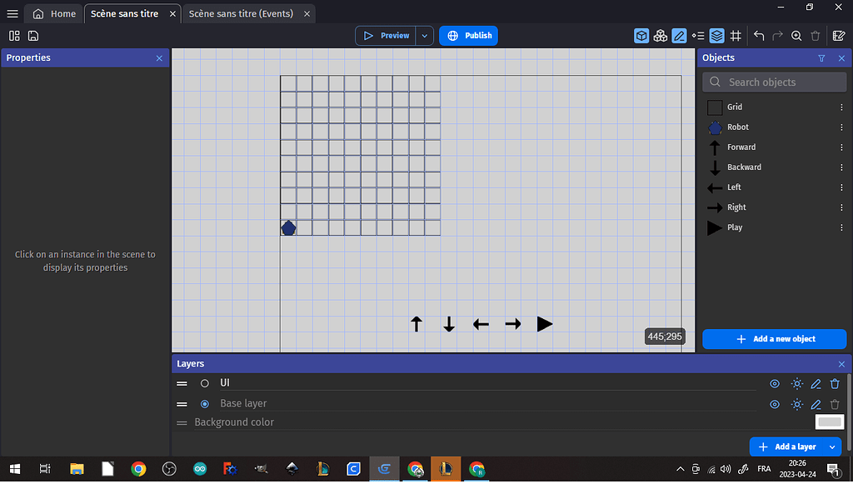Image resolution: width=853 pixels, height=504 pixels.
Task: Select the Base layer radio button
Action: pos(205,404)
